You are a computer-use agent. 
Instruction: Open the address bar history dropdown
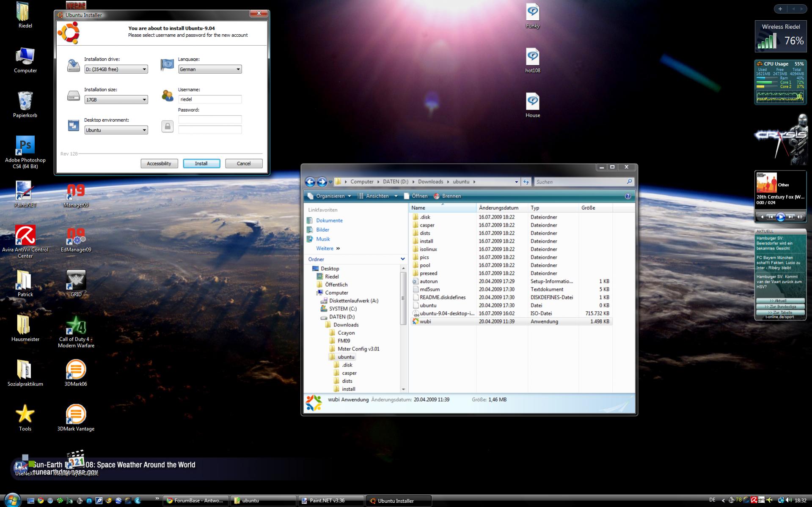click(x=516, y=182)
